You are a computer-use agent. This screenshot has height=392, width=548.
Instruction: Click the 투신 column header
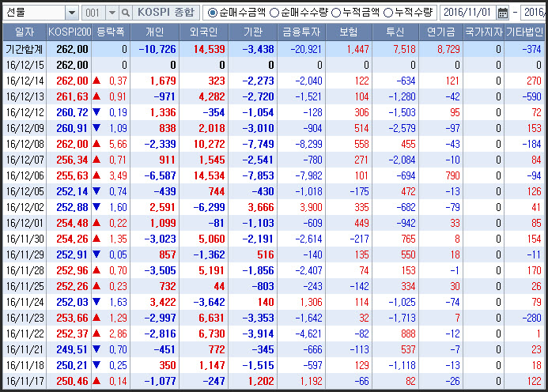click(395, 32)
